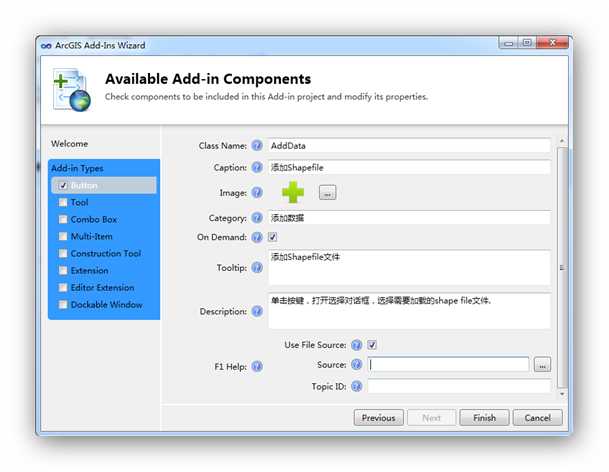Check the Tool add-in type
The image size is (609, 472).
point(63,202)
